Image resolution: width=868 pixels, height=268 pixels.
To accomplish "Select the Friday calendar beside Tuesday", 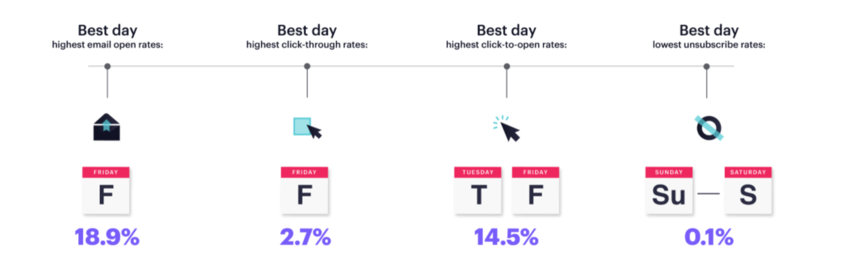I will (535, 190).
